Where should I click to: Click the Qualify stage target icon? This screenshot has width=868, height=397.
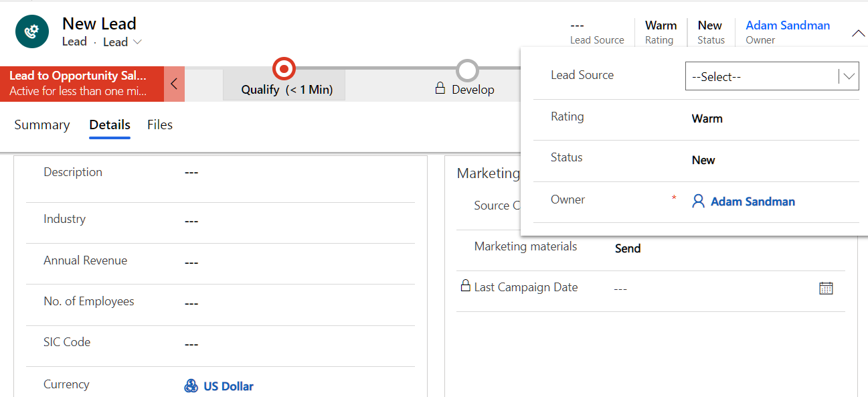click(284, 68)
